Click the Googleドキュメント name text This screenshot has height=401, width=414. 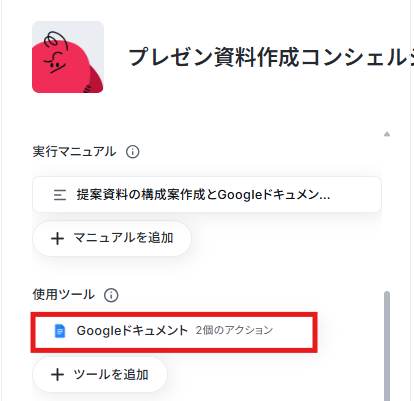(x=132, y=331)
